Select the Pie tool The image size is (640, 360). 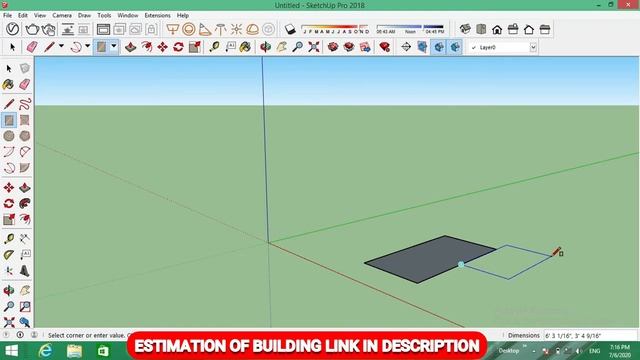(x=25, y=168)
